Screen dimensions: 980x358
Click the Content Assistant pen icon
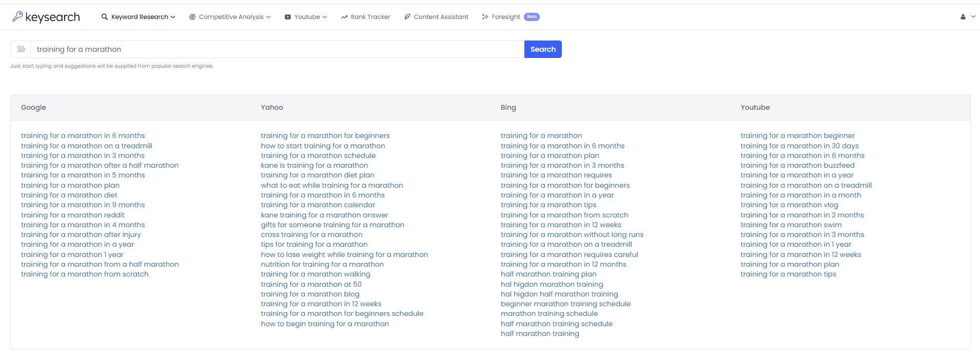pos(407,17)
